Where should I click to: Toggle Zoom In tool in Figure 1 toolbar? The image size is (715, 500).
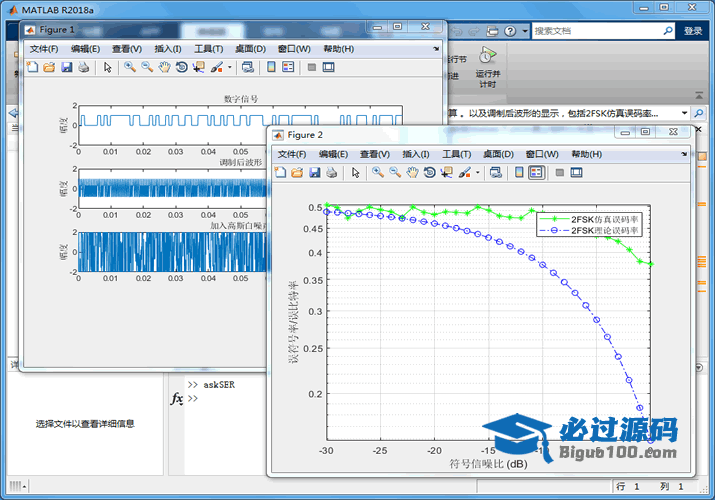(130, 67)
